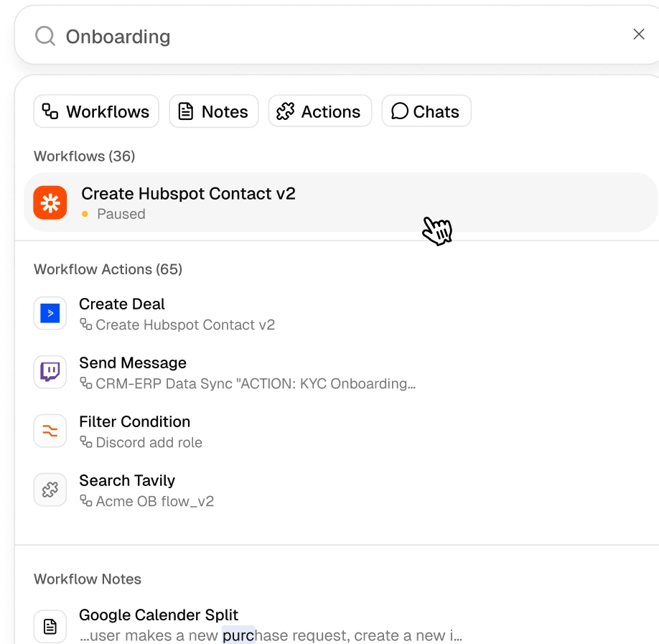Enable the Chats filter
The height and width of the screenshot is (644, 659).
click(x=426, y=111)
